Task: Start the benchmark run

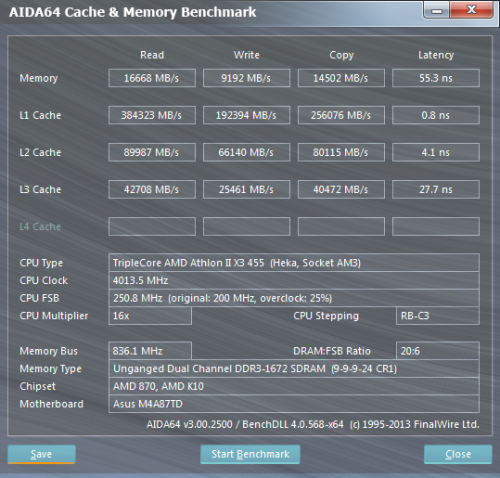Action: 250,454
